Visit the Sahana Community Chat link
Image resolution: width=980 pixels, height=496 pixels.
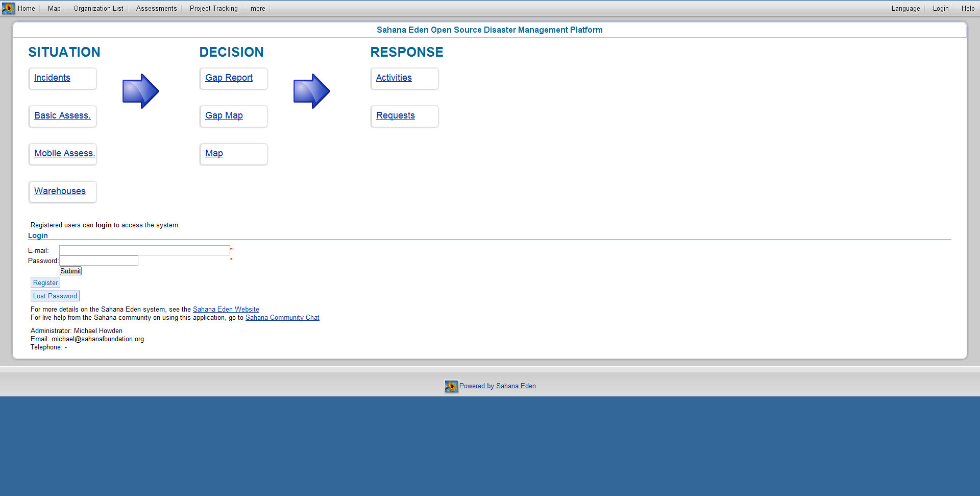282,318
